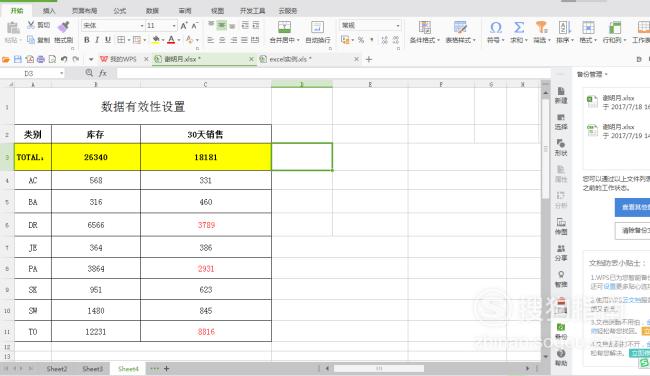This screenshot has height=376, width=650.
Task: Add a new sheet with plus button
Action: pos(167,369)
